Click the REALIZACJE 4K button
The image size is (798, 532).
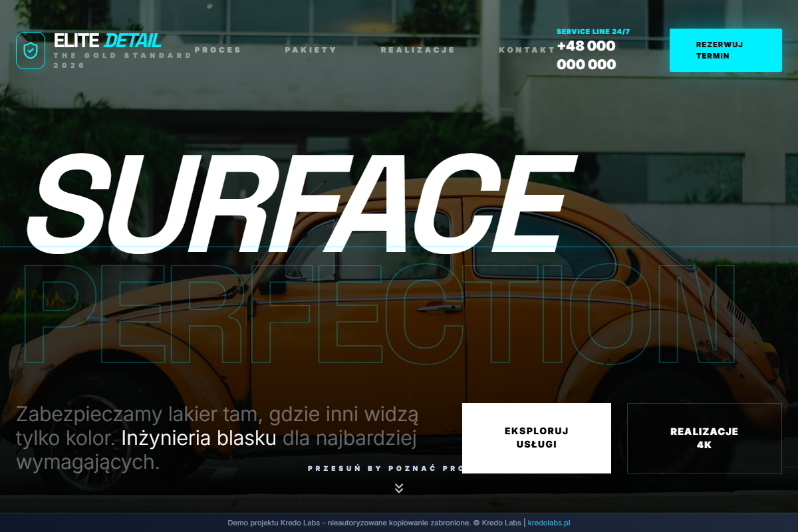pos(704,438)
